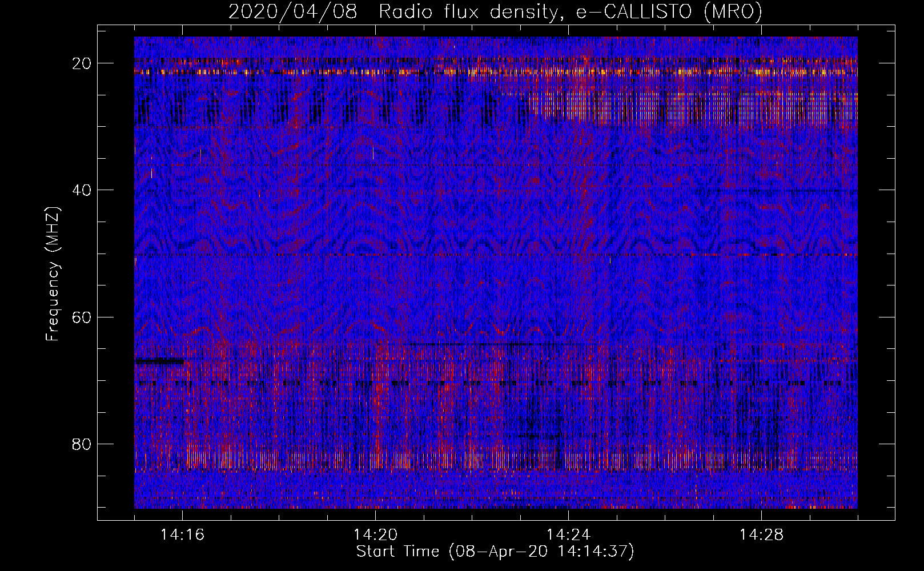
Task: Click the 14:28 time tick label
Action: click(761, 535)
